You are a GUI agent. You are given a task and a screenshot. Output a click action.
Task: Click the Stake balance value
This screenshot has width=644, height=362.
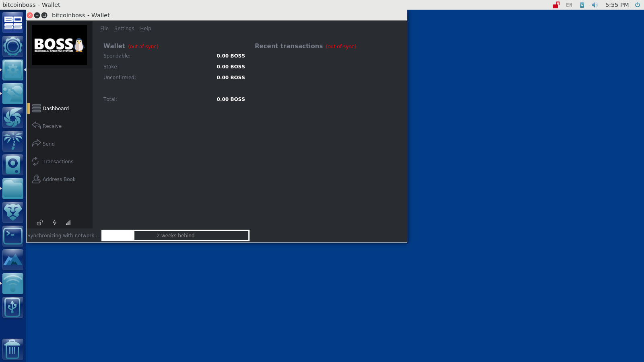[x=231, y=67]
